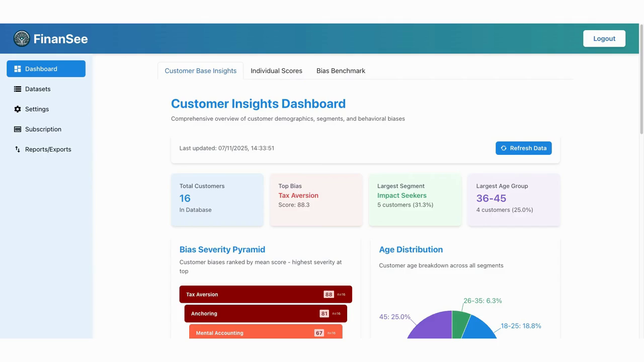Select the Customer Base Insights tab

200,71
